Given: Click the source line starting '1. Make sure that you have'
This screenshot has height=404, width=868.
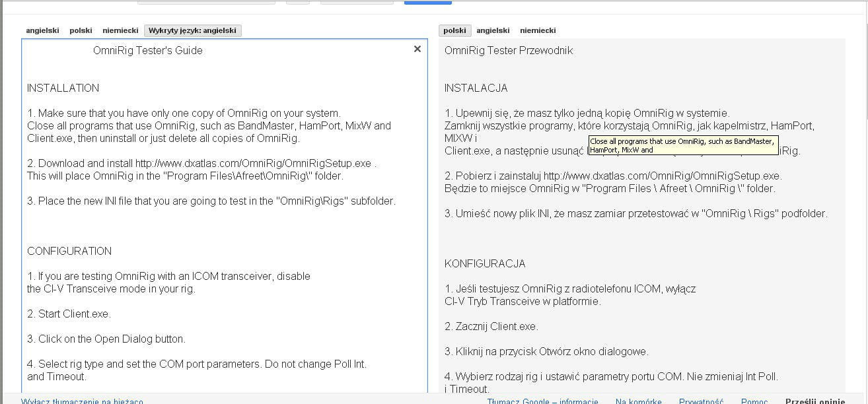Looking at the screenshot, I should click(x=184, y=114).
